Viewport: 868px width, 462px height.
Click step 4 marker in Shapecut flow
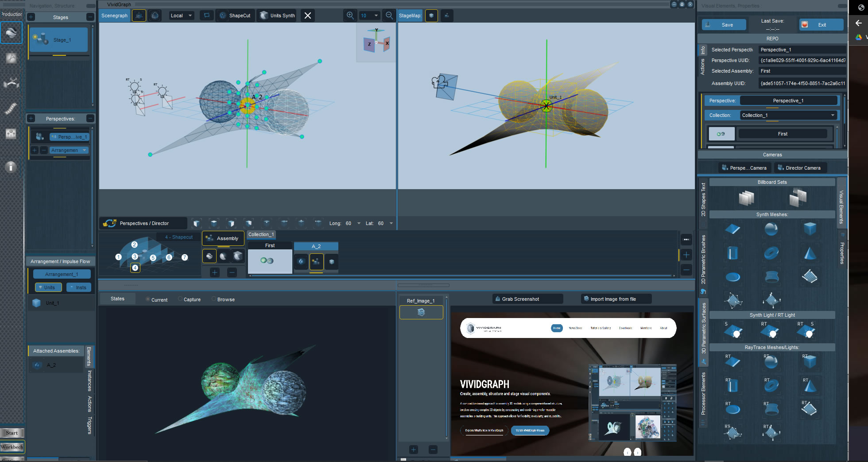click(x=135, y=268)
